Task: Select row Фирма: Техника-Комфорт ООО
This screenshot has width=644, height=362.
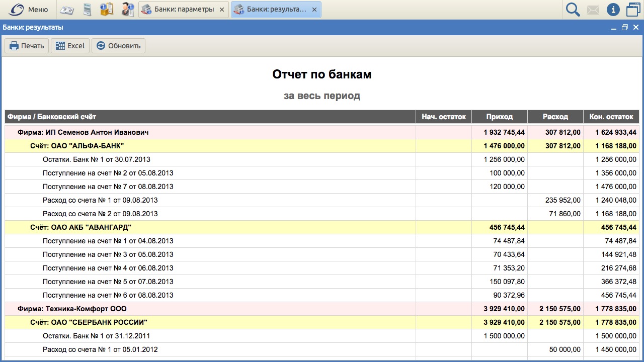Action: (322, 309)
